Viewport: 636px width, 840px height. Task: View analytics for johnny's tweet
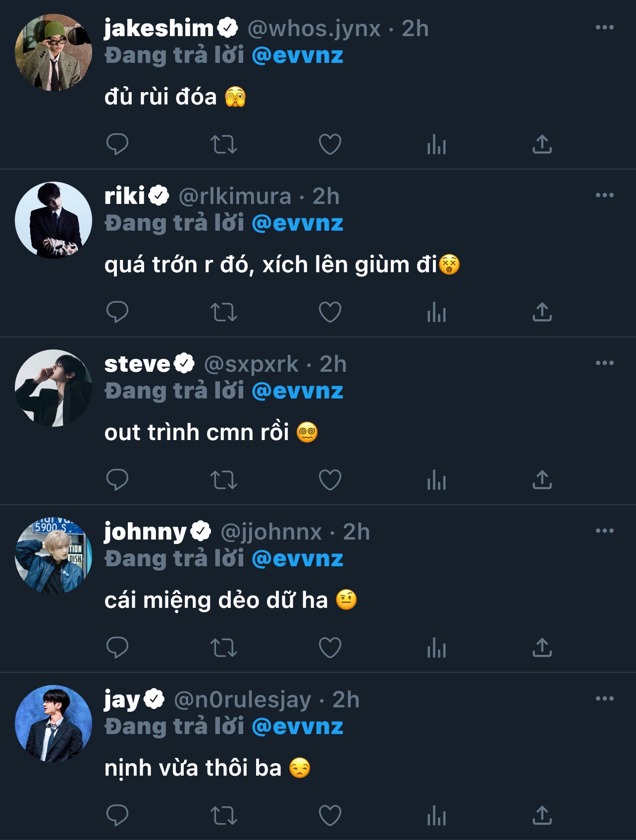[436, 648]
